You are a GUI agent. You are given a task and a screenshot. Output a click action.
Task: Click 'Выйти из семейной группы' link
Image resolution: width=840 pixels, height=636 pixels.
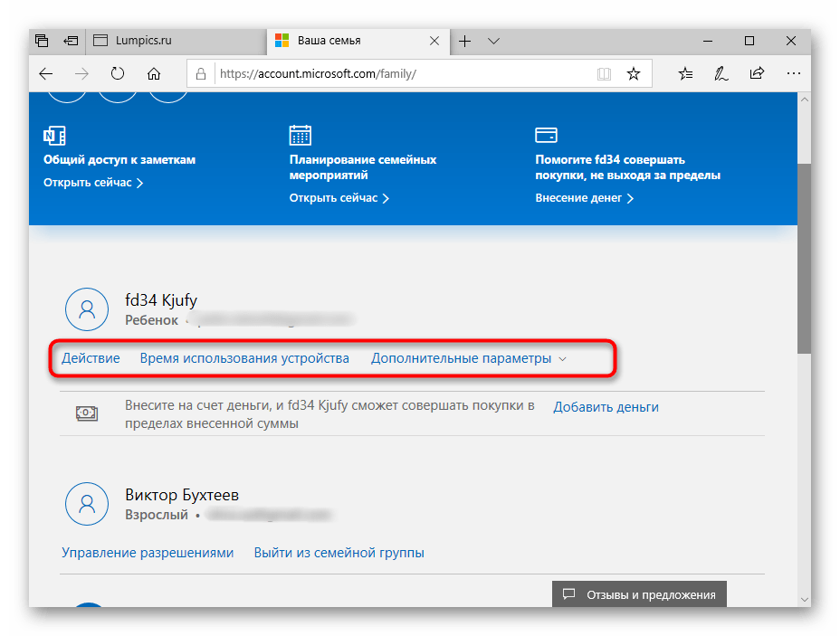339,552
